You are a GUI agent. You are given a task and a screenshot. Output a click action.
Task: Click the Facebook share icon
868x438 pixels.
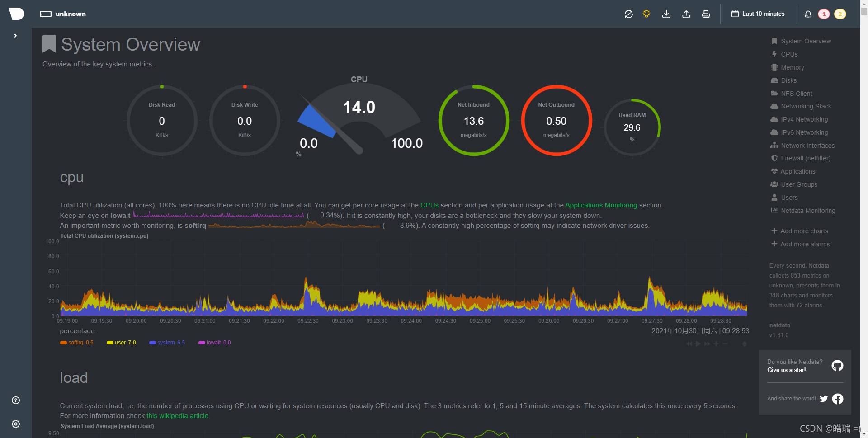pos(838,399)
